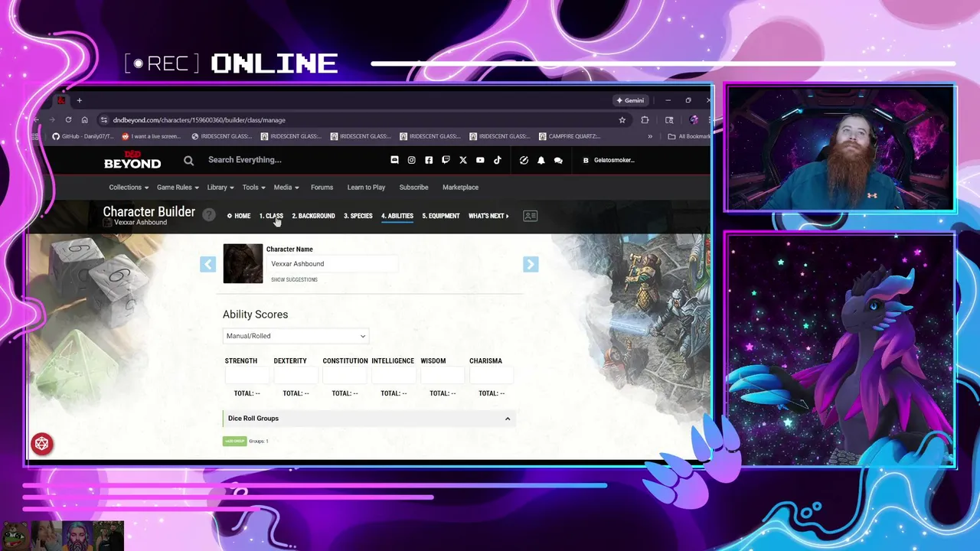
Task: Open the What's Next step
Action: [x=488, y=216]
